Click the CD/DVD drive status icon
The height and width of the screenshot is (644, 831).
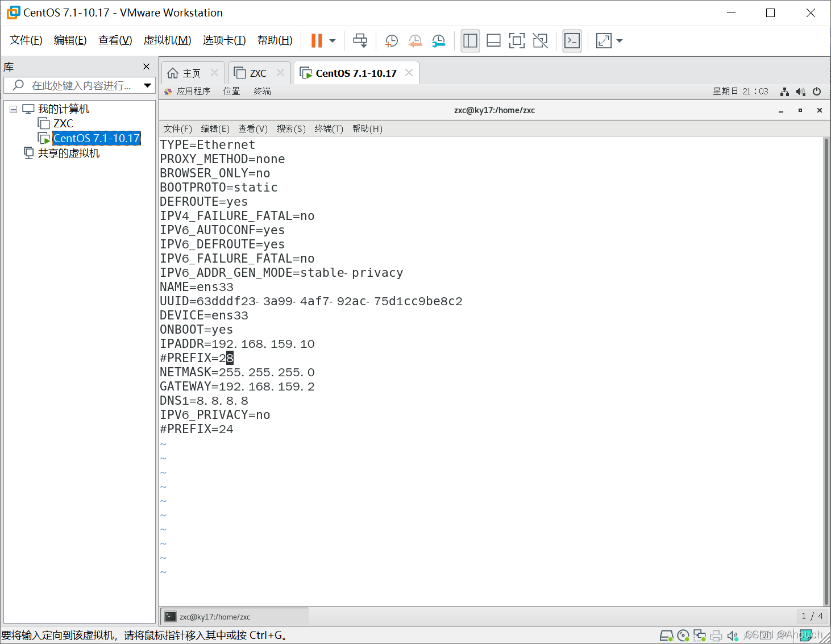point(683,635)
